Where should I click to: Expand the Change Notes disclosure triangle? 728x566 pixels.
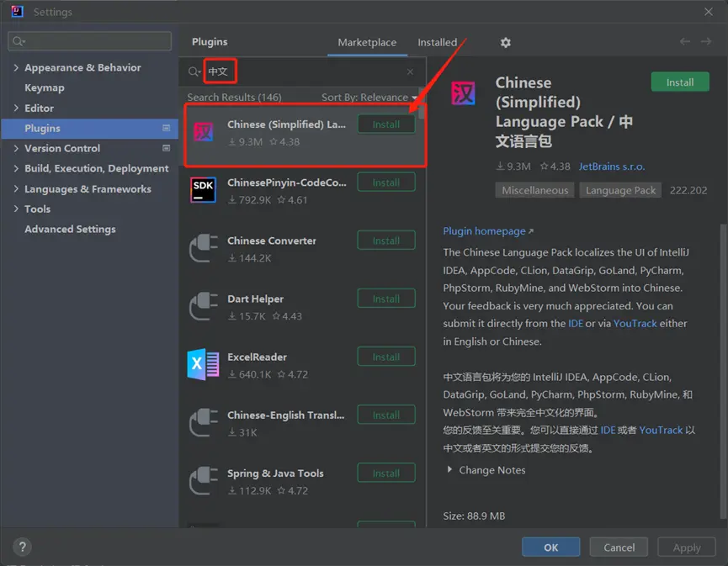(449, 469)
